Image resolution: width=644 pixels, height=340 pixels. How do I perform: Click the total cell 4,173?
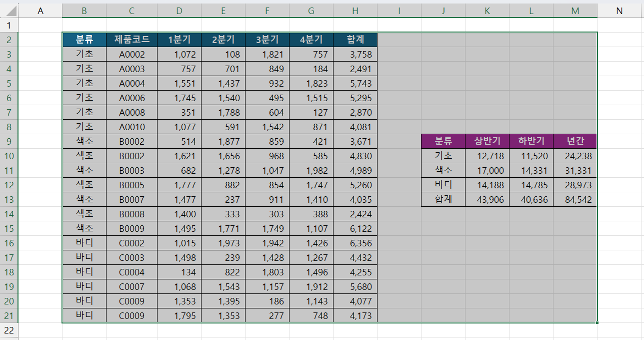coord(355,315)
